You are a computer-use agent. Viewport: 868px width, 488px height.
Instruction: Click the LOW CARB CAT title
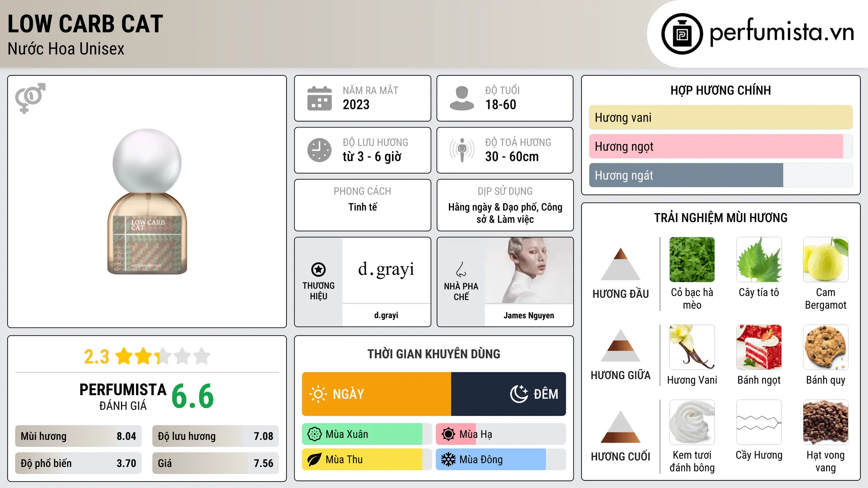[85, 24]
